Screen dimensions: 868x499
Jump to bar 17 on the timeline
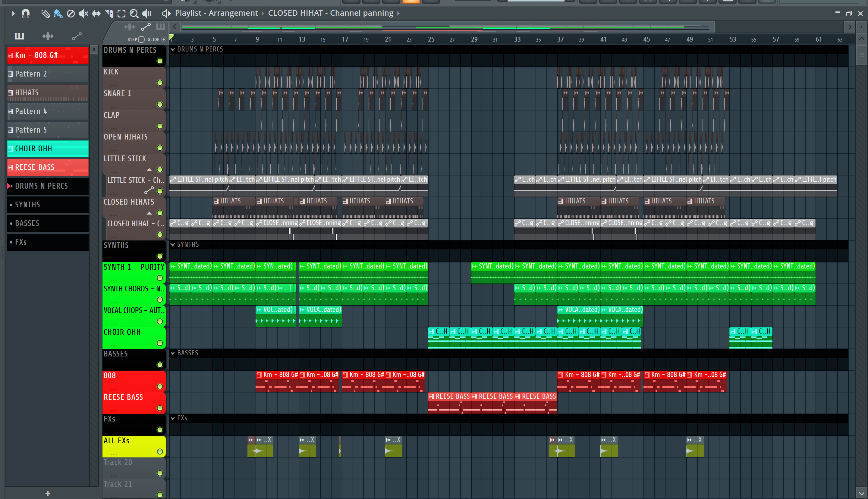[x=345, y=39]
